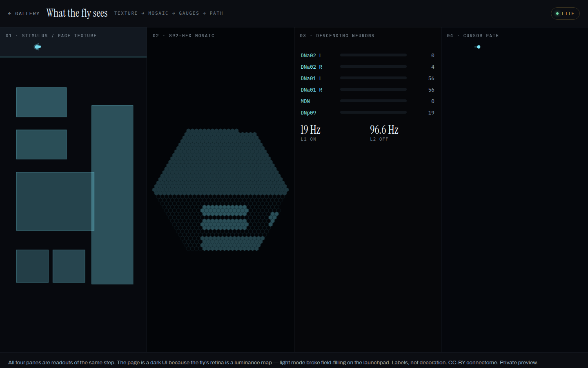Screen dimensions: 588x368
Task: Select the MOSAIC breadcrumb step
Action: [x=158, y=13]
